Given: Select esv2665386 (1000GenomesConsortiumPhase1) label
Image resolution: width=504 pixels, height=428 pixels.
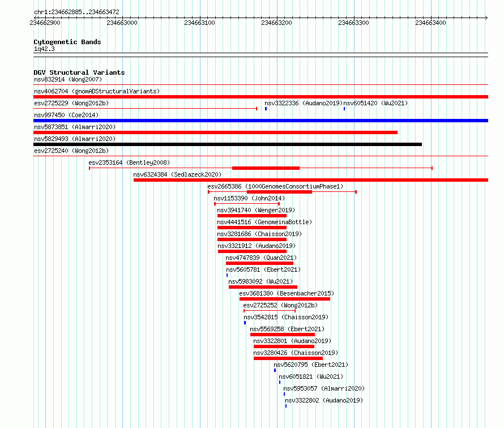Looking at the screenshot, I should [x=275, y=186].
